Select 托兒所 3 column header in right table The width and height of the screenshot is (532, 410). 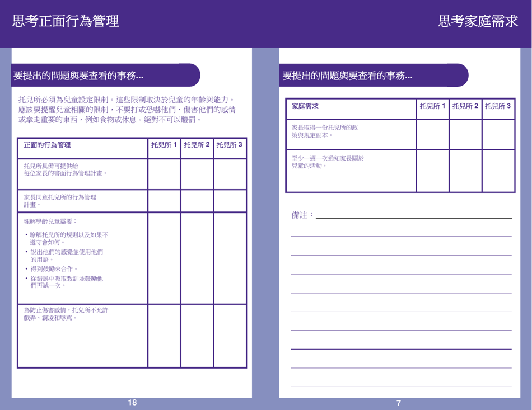point(497,106)
